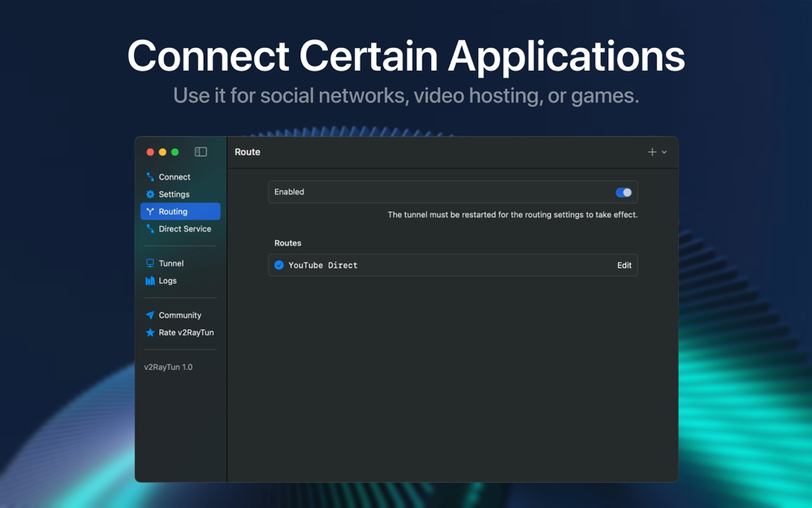Viewport: 812px width, 508px height.
Task: Maximize the window with green button
Action: coord(175,152)
